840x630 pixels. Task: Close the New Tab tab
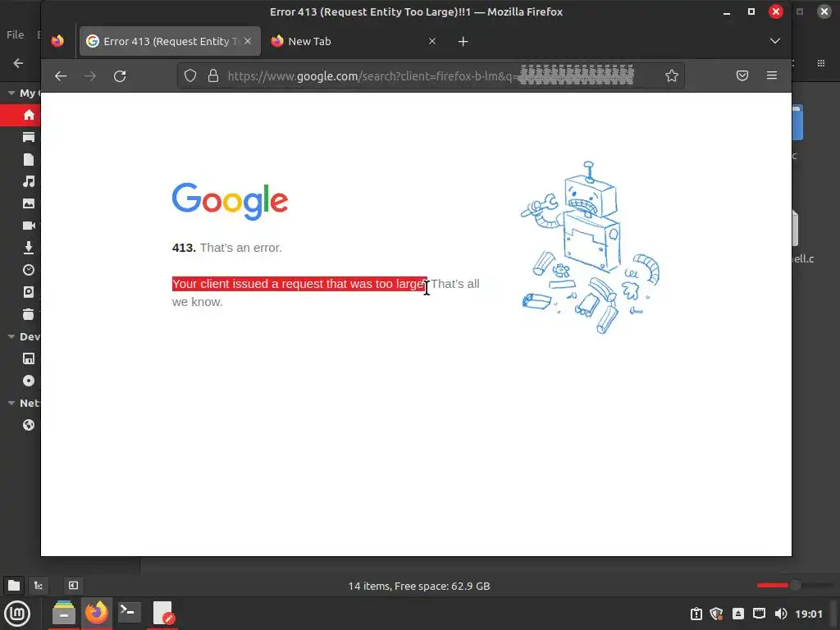[432, 41]
